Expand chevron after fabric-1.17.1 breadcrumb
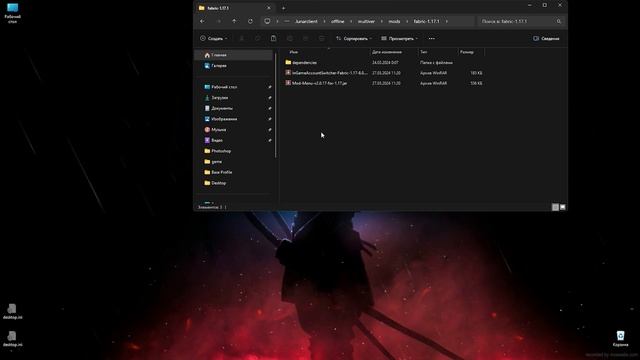This screenshot has width=640, height=360. pyautogui.click(x=447, y=21)
